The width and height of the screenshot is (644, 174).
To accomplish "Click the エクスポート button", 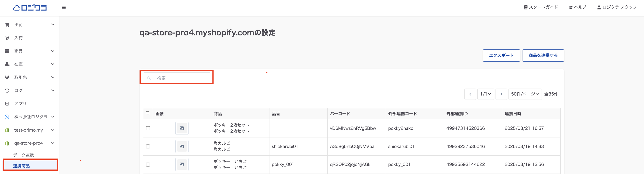I will click(501, 55).
